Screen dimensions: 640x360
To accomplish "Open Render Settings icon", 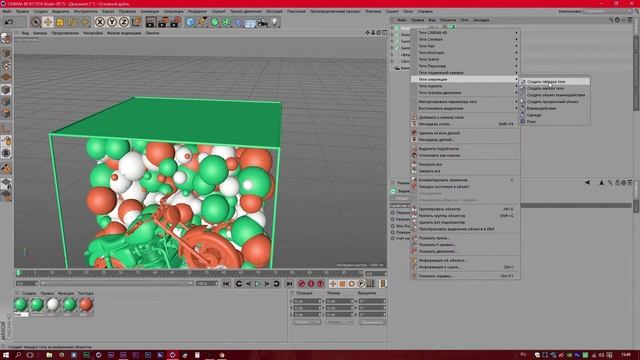I will click(176, 22).
